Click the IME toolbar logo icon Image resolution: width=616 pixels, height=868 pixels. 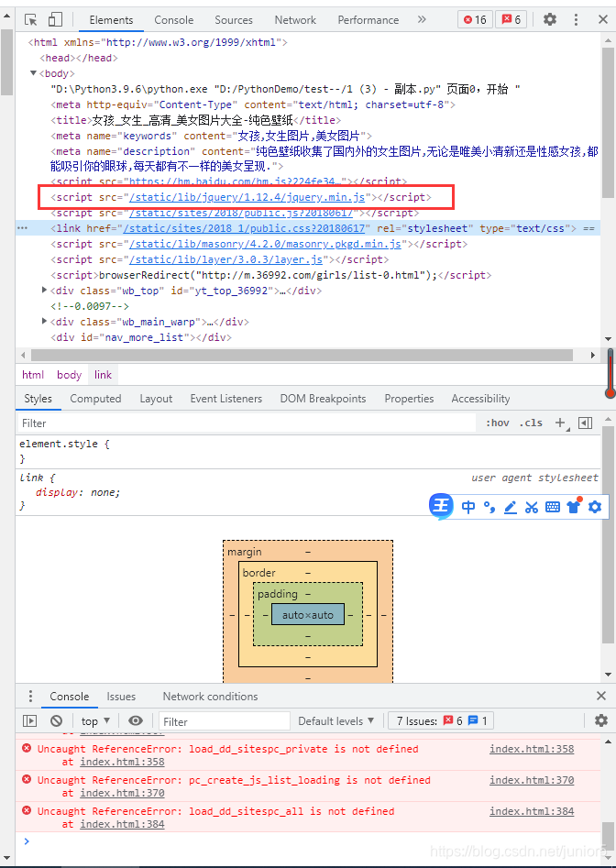pyautogui.click(x=441, y=507)
